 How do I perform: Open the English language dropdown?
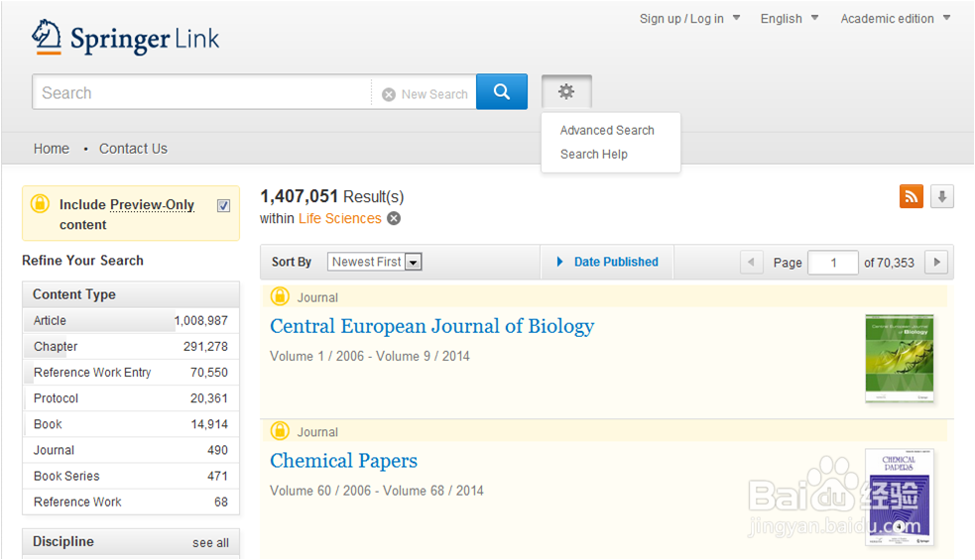789,19
